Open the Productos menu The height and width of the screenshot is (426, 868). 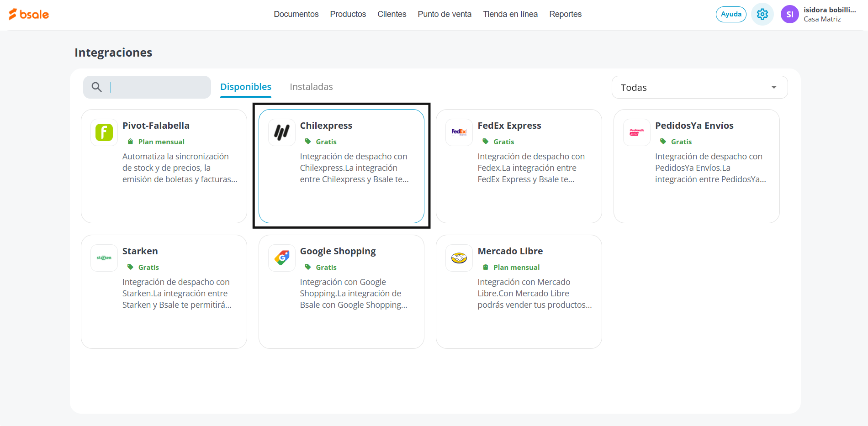pos(348,14)
